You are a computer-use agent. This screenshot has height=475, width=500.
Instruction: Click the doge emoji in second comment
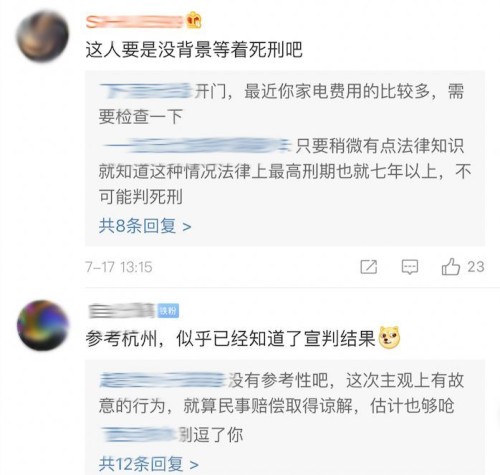pos(390,337)
